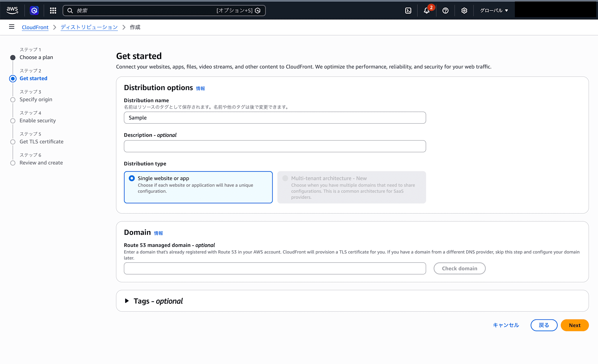The width and height of the screenshot is (598, 364).
Task: Open the services grid menu
Action: [53, 10]
